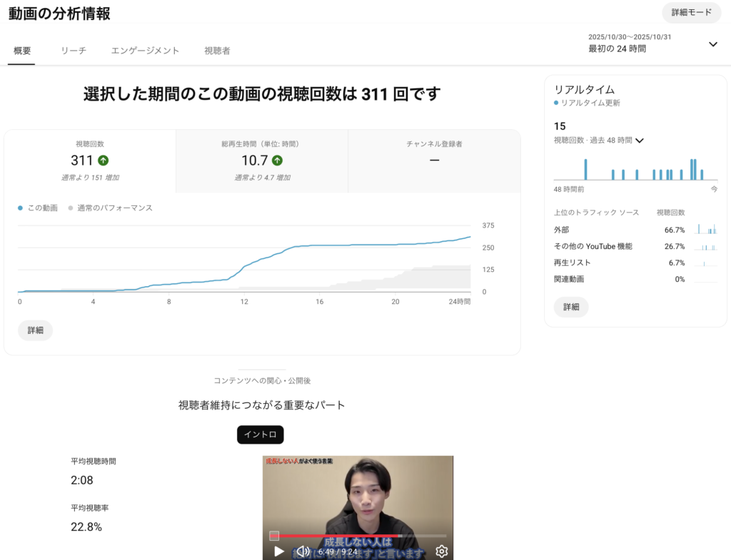The image size is (731, 560).
Task: Open the エンゲージメント tab
Action: [145, 51]
